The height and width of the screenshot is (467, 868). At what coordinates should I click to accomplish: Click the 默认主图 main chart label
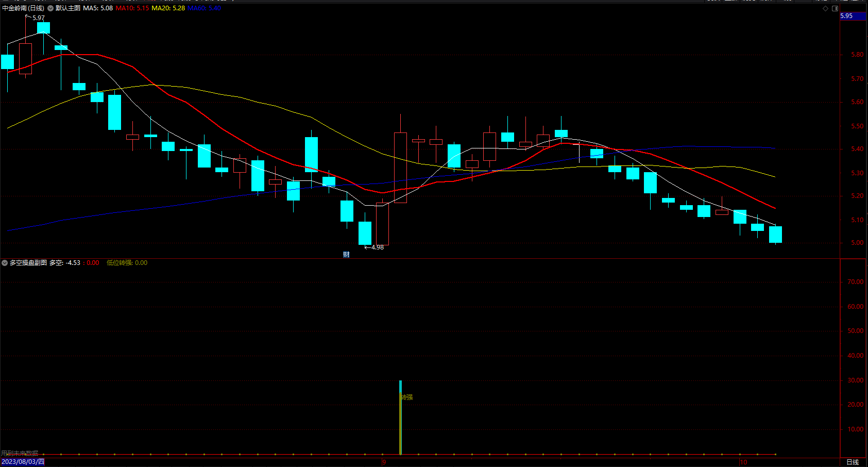pos(68,8)
